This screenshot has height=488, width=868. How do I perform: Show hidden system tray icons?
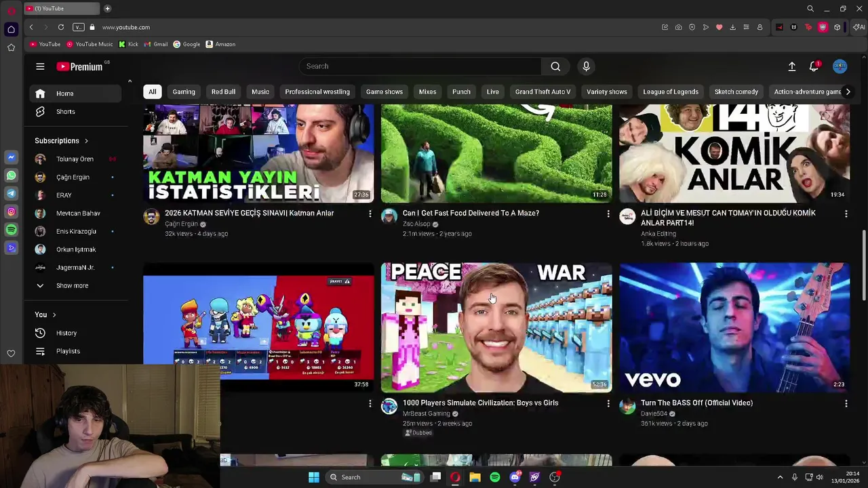[x=780, y=477]
